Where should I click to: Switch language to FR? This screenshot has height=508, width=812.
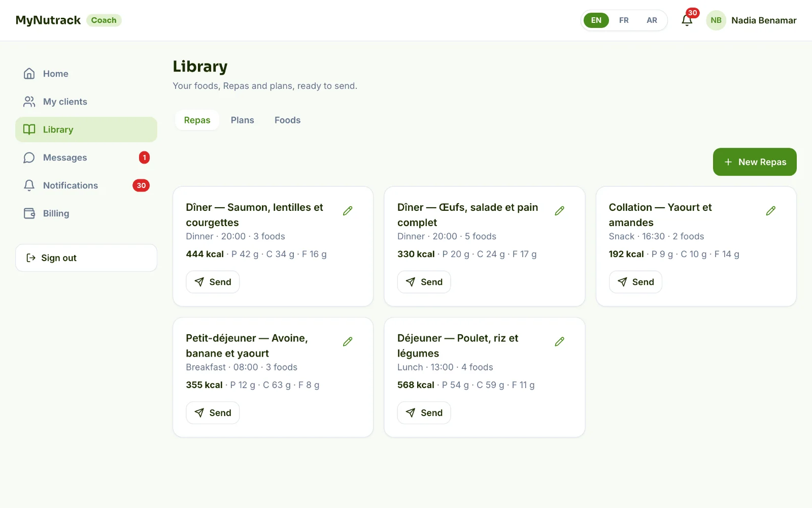point(624,20)
